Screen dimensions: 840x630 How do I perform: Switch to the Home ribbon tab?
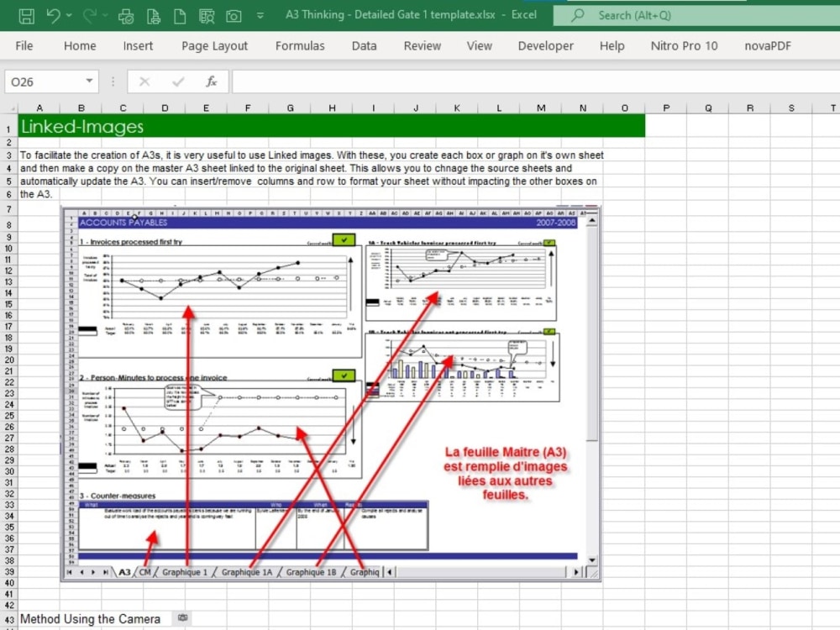[x=80, y=46]
